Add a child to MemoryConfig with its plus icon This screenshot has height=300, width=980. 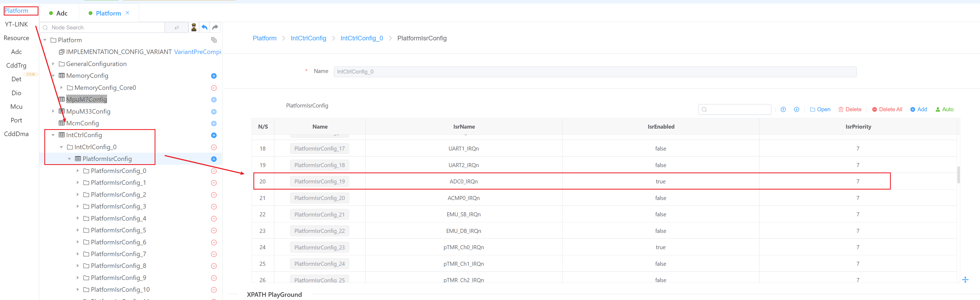tap(214, 76)
